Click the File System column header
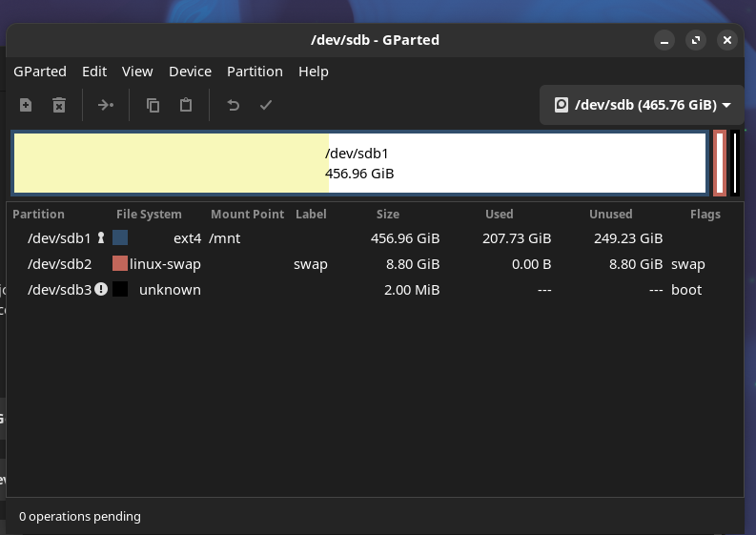The image size is (756, 535). coord(149,215)
